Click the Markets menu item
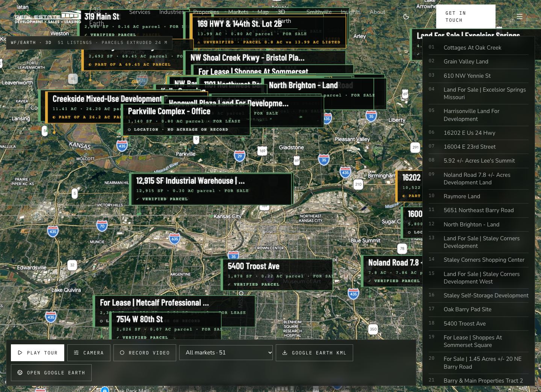This screenshot has width=541, height=392. click(x=238, y=12)
